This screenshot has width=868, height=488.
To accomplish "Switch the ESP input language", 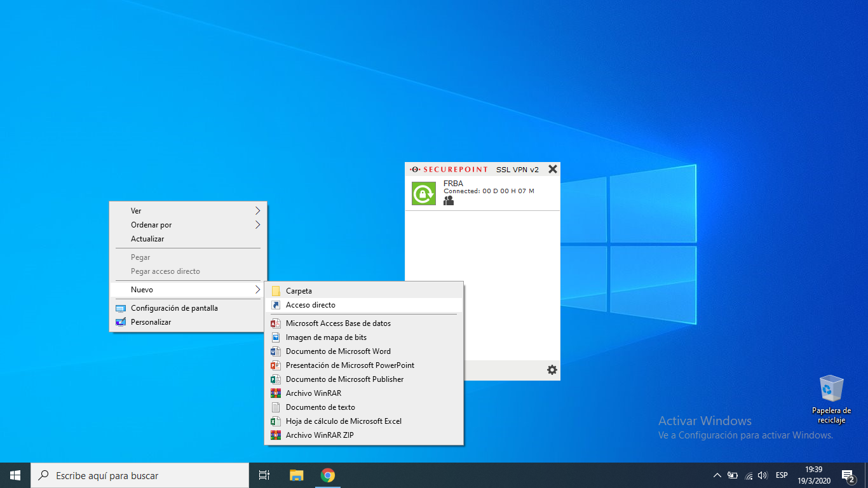I will click(x=782, y=475).
